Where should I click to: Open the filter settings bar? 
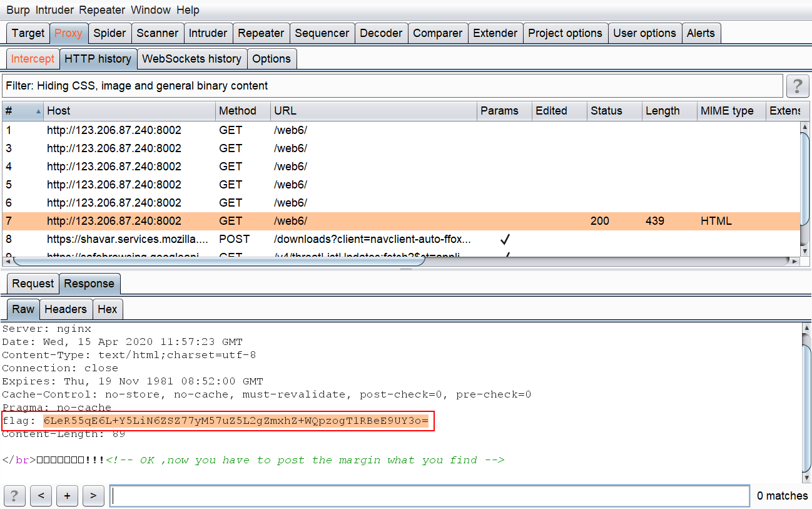coord(392,86)
